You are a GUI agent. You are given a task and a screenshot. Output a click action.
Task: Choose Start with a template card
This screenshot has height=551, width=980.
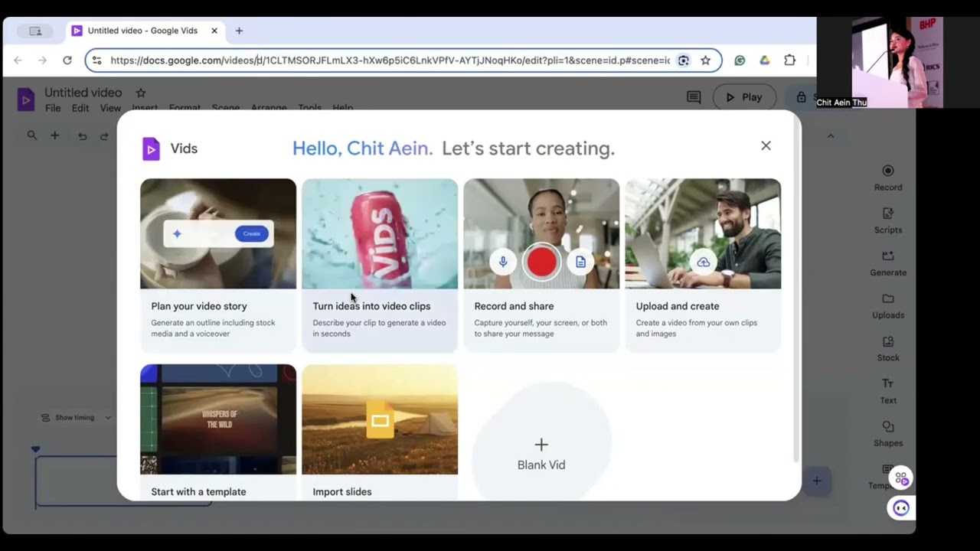[218, 432]
